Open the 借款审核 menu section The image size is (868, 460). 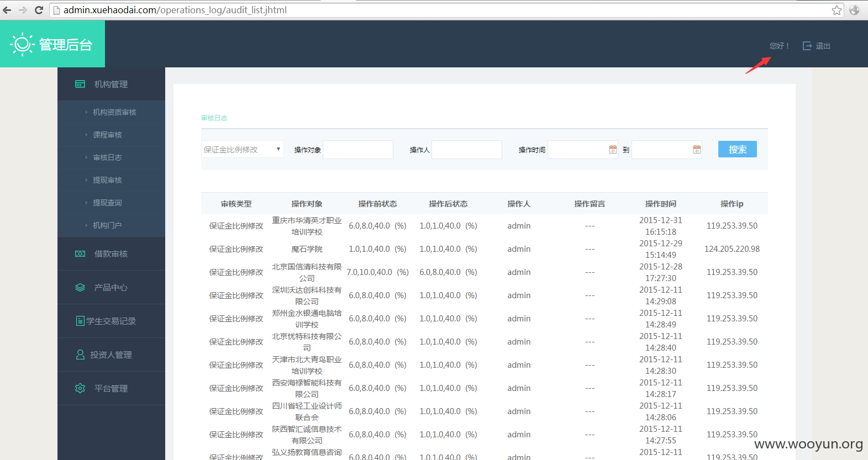[111, 253]
